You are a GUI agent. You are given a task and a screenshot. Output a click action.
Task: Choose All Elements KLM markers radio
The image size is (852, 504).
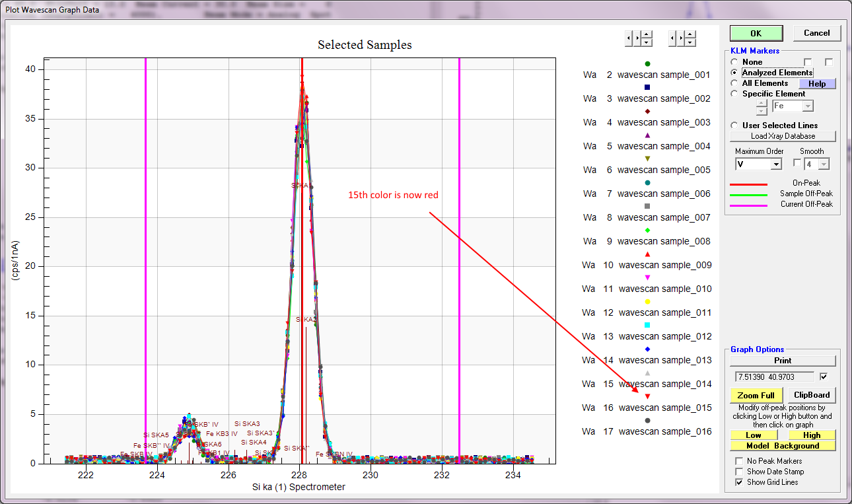click(734, 83)
